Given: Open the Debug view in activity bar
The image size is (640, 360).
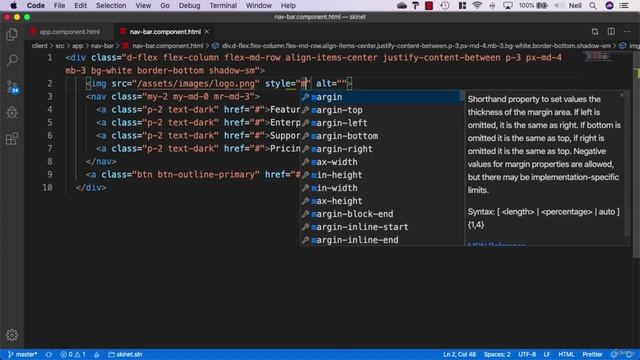Looking at the screenshot, I should tap(12, 113).
